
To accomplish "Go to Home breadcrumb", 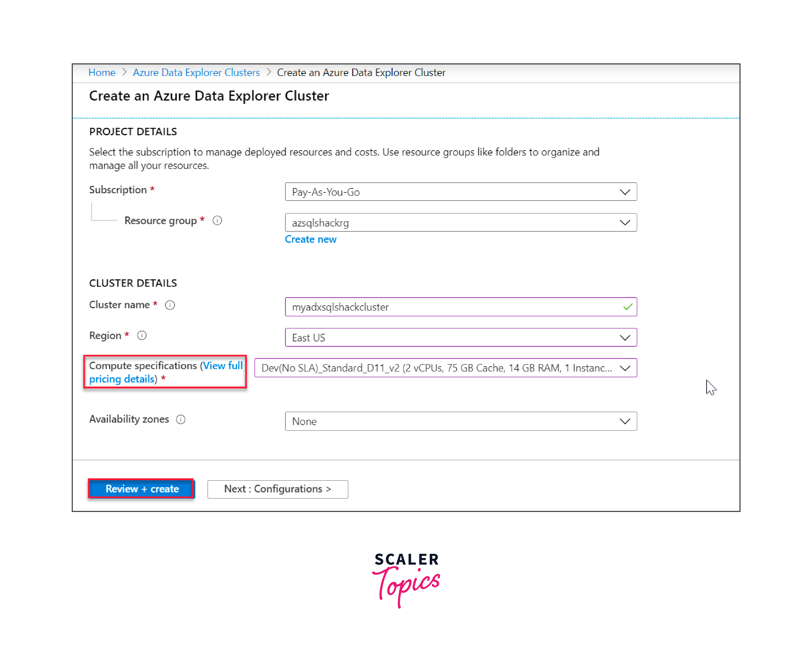I will click(x=102, y=72).
